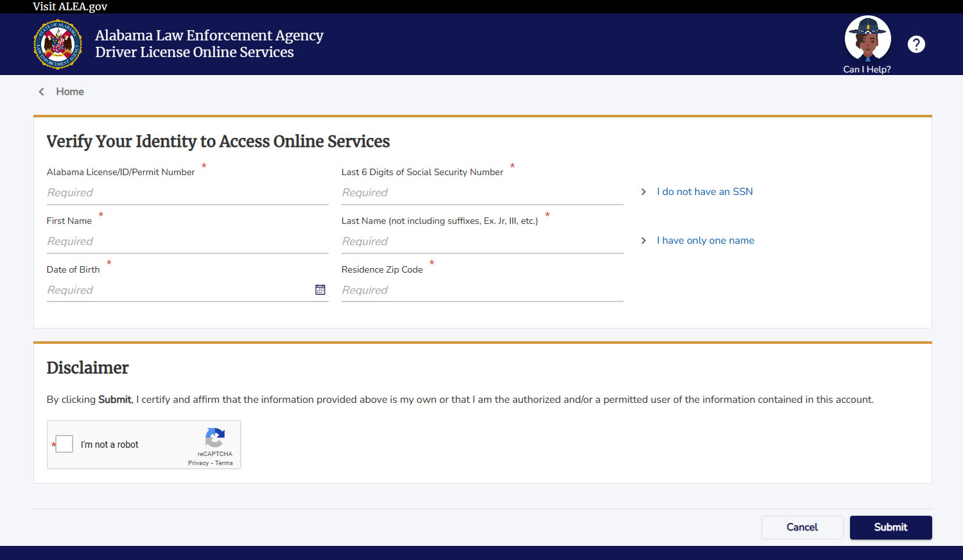Click into the First Name field

(x=187, y=242)
